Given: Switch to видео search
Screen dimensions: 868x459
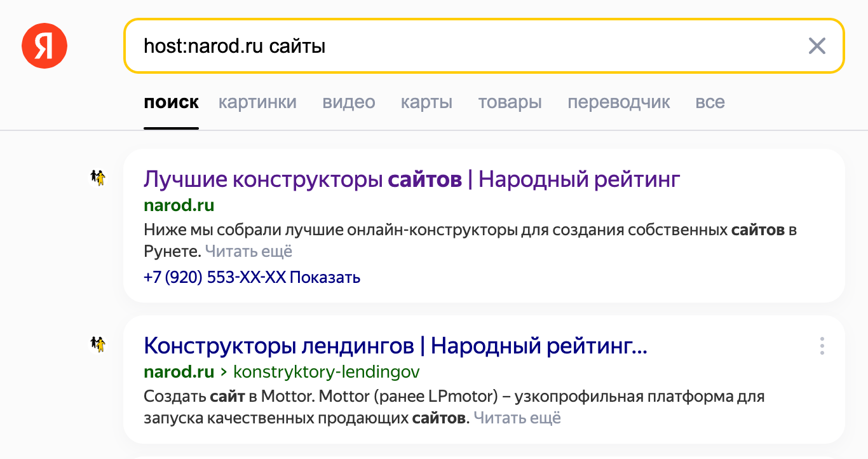Looking at the screenshot, I should click(x=348, y=102).
